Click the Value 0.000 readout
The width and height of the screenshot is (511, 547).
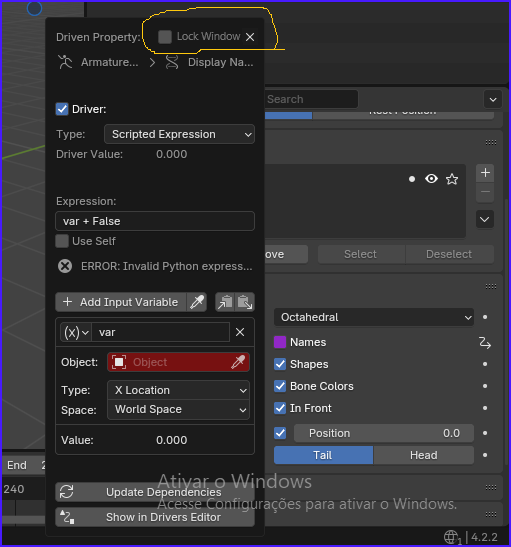[172, 440]
